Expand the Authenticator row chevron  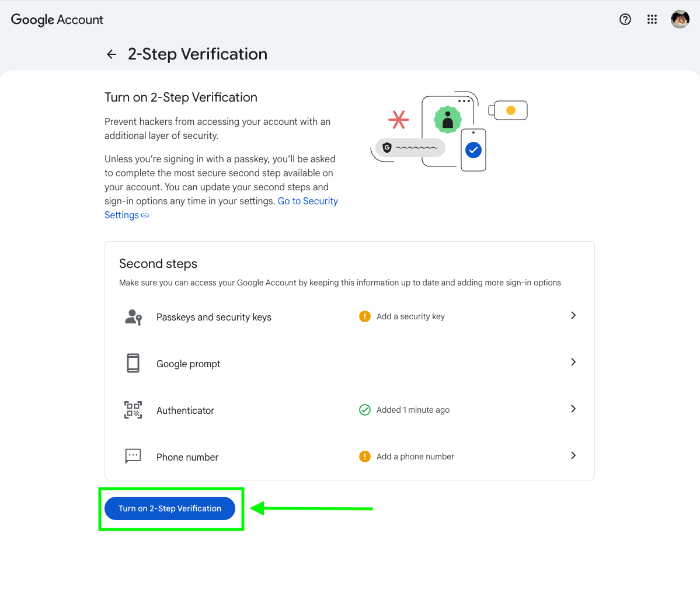(x=573, y=409)
